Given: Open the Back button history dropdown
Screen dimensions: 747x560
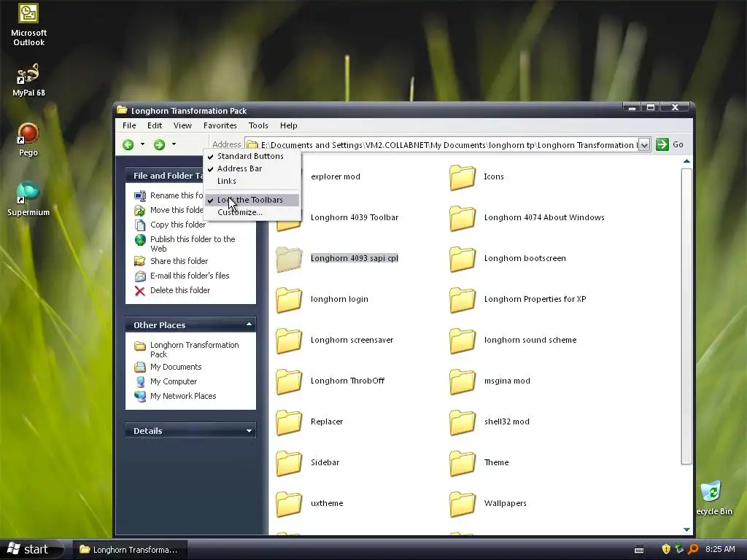Looking at the screenshot, I should click(x=142, y=144).
